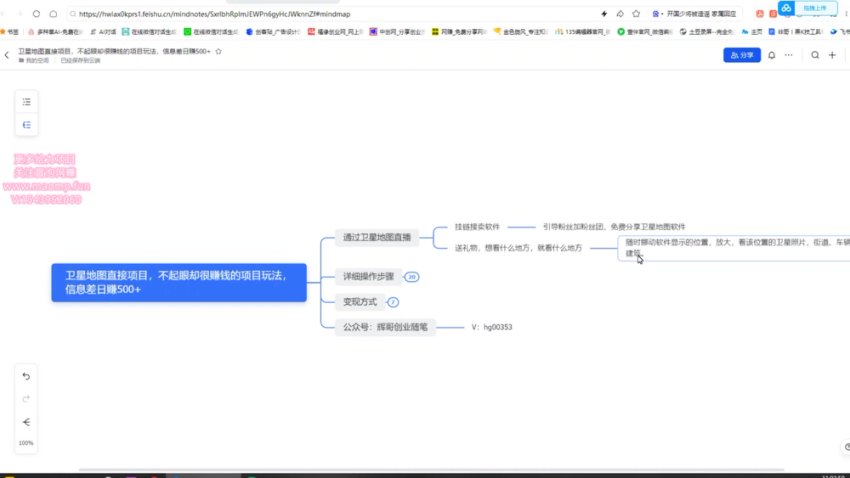Screen dimensions: 850x478
Task: Select the 通过卫星地图直播 node
Action: coord(378,237)
